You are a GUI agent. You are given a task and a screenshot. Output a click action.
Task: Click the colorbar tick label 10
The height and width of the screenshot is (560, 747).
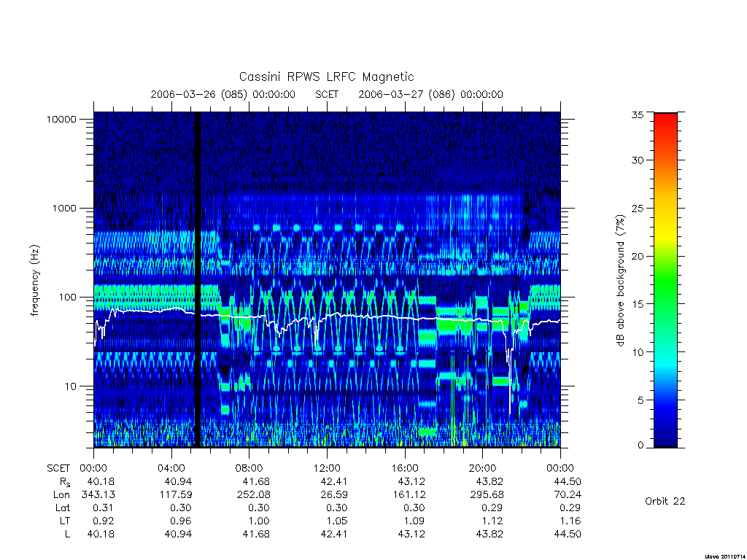pyautogui.click(x=638, y=352)
